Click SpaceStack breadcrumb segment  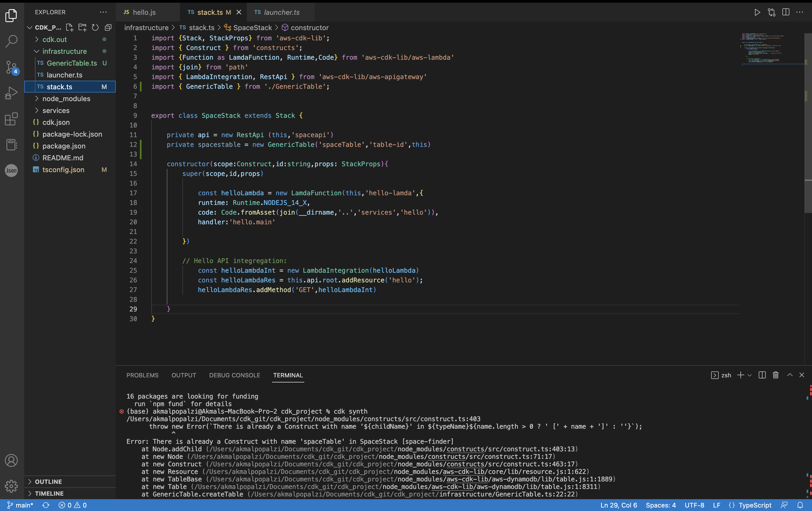click(248, 28)
